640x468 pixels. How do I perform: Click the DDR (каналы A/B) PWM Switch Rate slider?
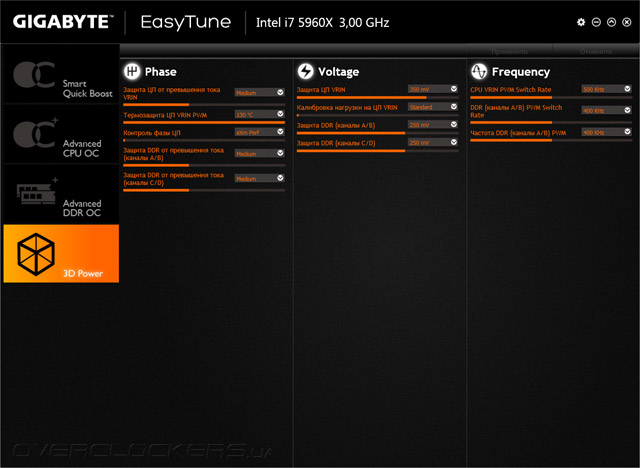point(551,122)
